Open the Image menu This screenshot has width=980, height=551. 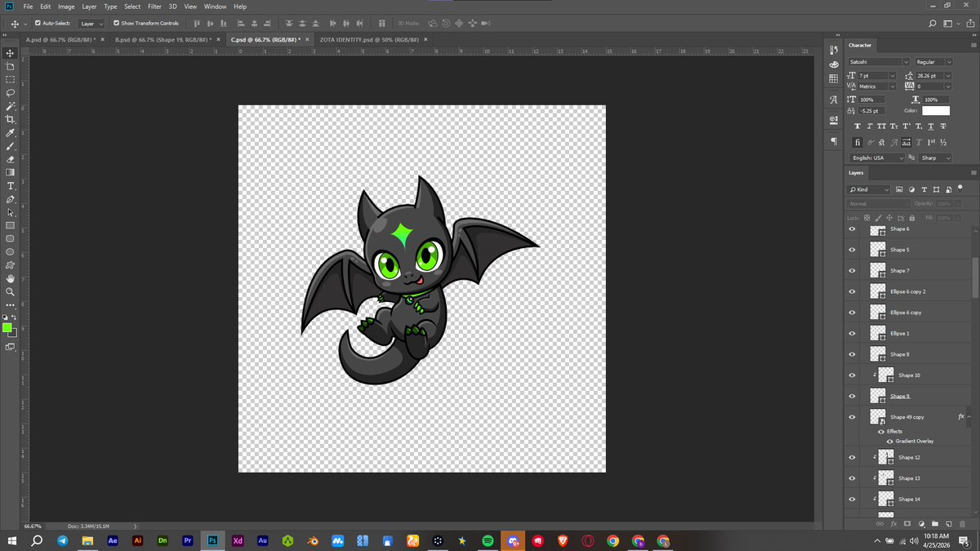(x=66, y=7)
